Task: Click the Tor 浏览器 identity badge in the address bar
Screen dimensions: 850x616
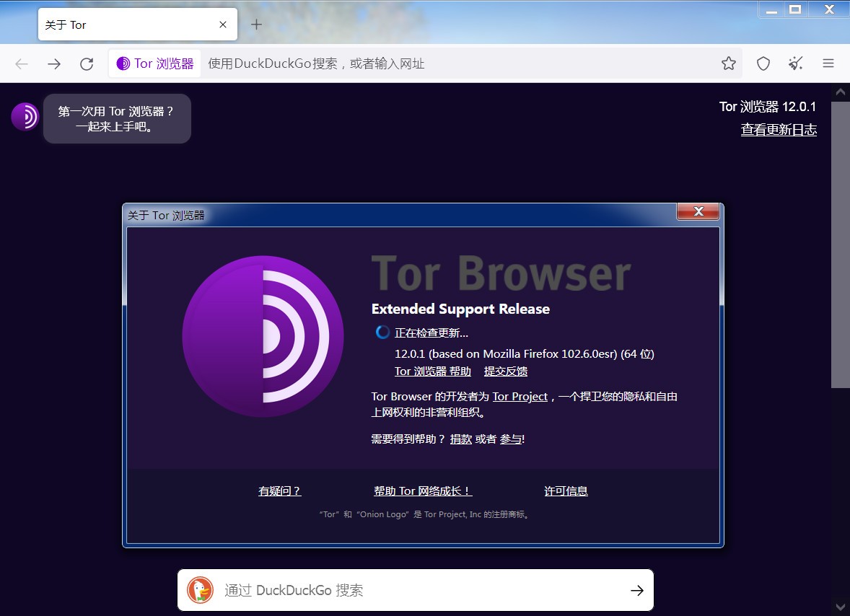Action: pos(155,64)
